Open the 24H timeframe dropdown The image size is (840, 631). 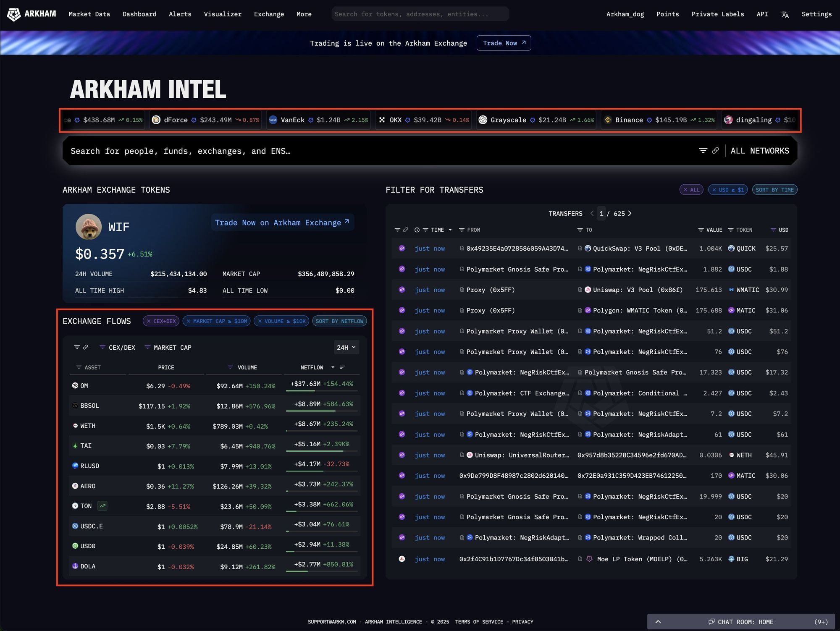(x=346, y=347)
